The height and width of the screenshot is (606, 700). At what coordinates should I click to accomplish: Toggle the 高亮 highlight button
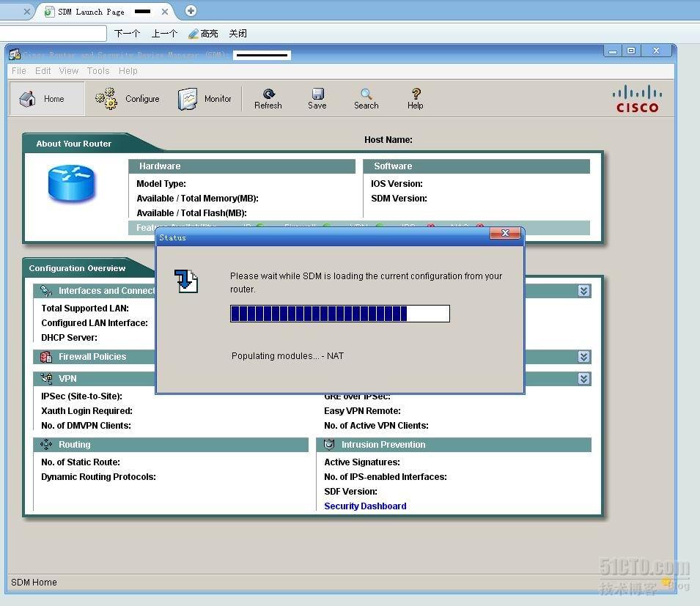coord(204,34)
